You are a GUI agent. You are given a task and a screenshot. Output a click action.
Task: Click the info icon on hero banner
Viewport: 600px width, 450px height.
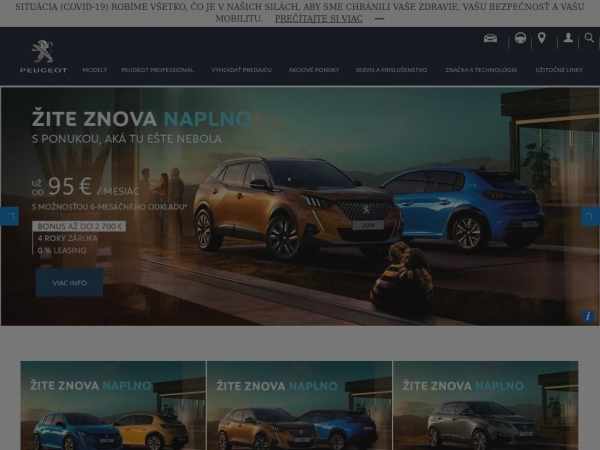click(588, 316)
